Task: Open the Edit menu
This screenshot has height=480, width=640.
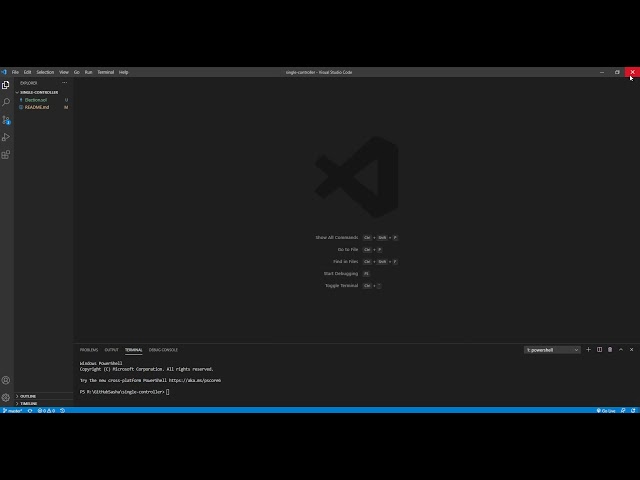Action: 27,72
